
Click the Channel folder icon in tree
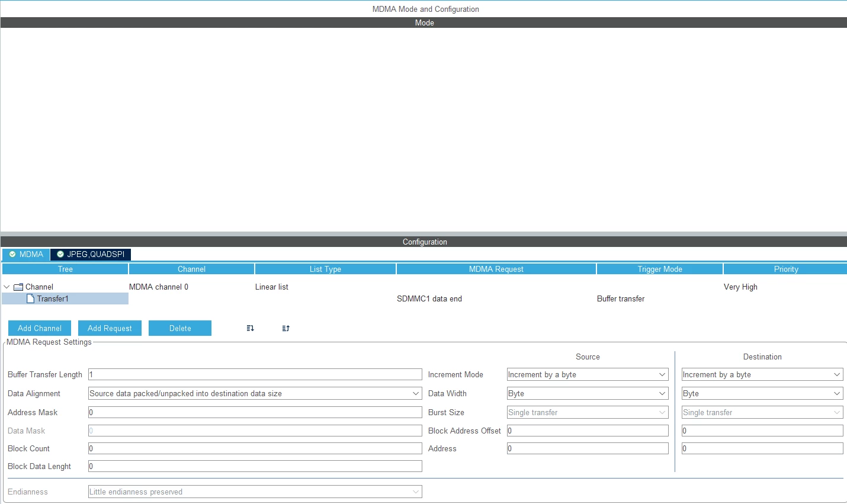(18, 287)
